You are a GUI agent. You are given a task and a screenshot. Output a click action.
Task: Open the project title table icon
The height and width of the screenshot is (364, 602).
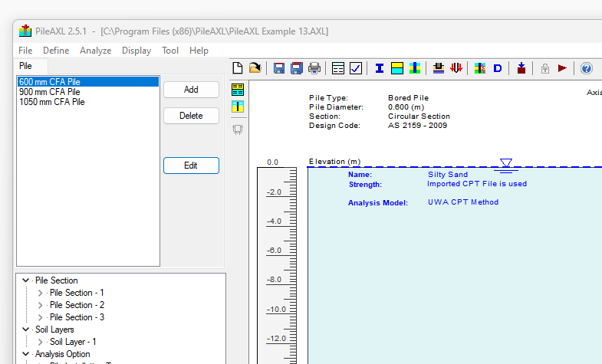click(x=338, y=68)
